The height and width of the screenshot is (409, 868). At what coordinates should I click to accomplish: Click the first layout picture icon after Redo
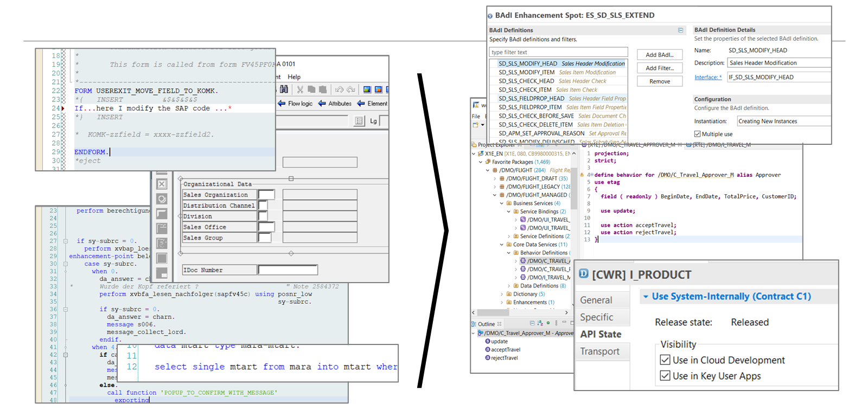coord(367,89)
